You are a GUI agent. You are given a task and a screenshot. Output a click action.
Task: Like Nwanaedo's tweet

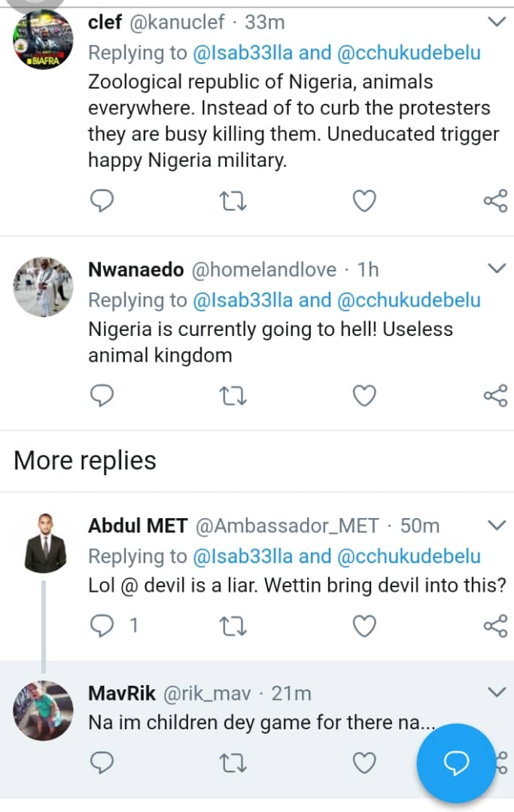point(364,395)
